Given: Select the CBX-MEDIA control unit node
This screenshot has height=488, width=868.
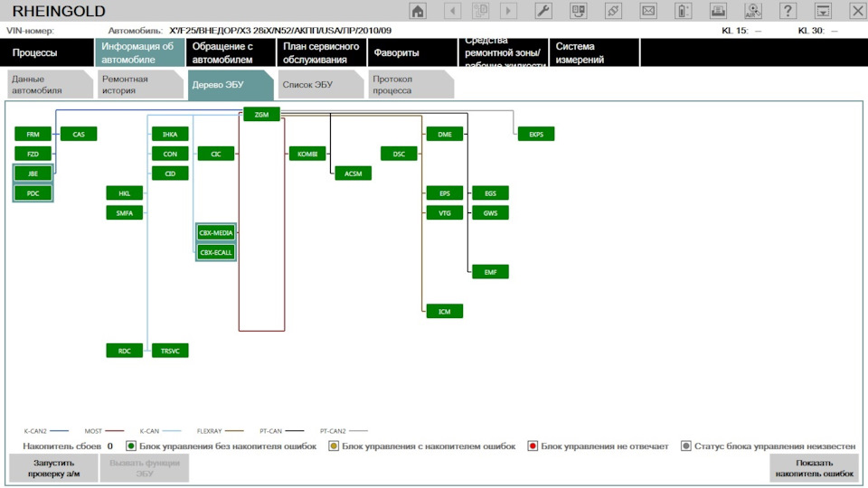Looking at the screenshot, I should [x=216, y=233].
